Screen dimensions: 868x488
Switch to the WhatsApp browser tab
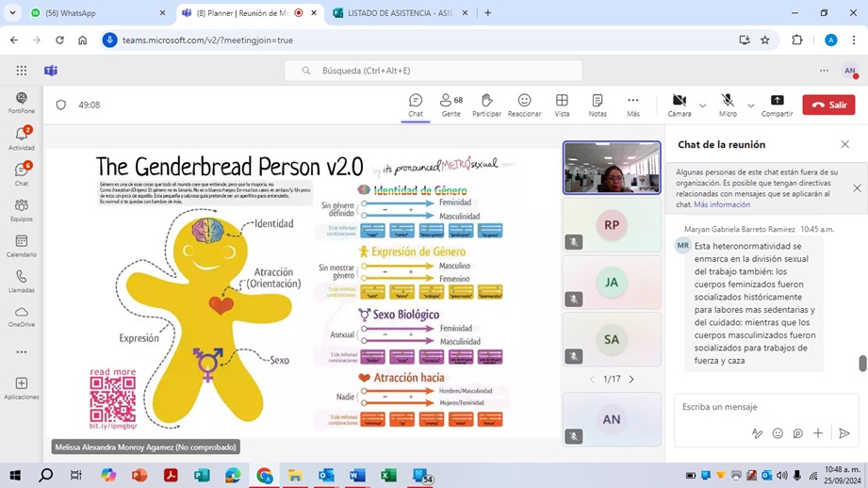[x=98, y=13]
